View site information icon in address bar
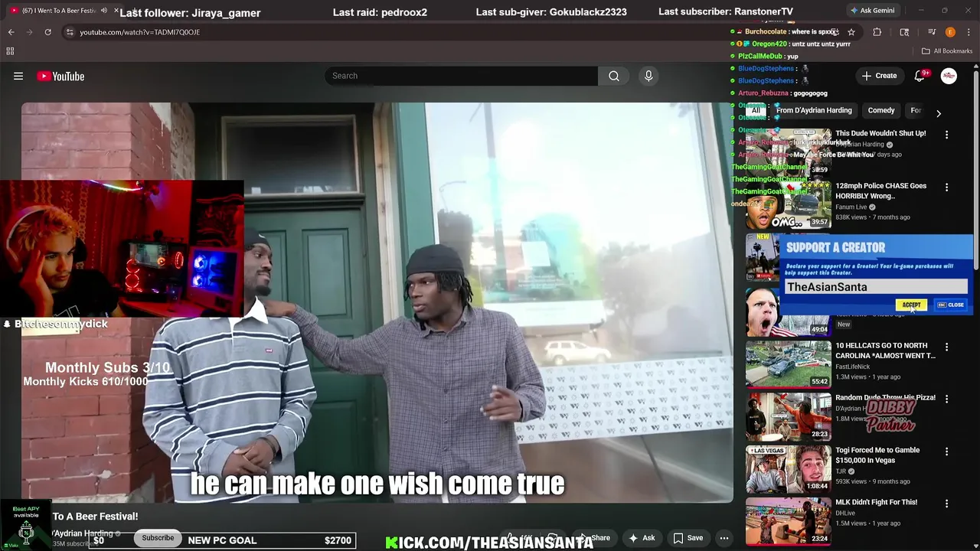The width and height of the screenshot is (980, 551). click(x=70, y=32)
